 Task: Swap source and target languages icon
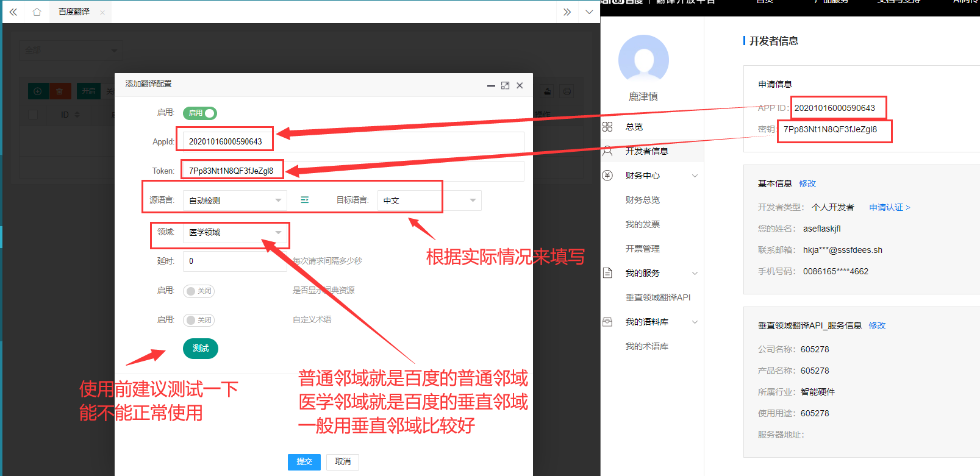coord(305,200)
